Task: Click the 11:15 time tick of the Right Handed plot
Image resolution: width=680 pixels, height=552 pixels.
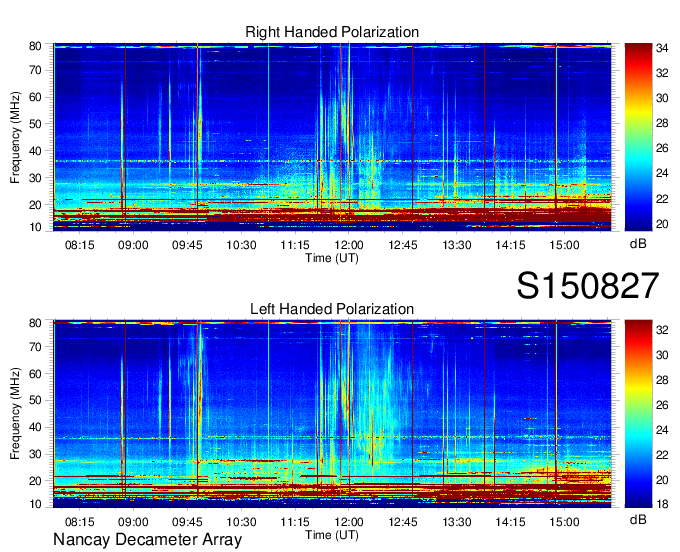Action: pyautogui.click(x=295, y=245)
